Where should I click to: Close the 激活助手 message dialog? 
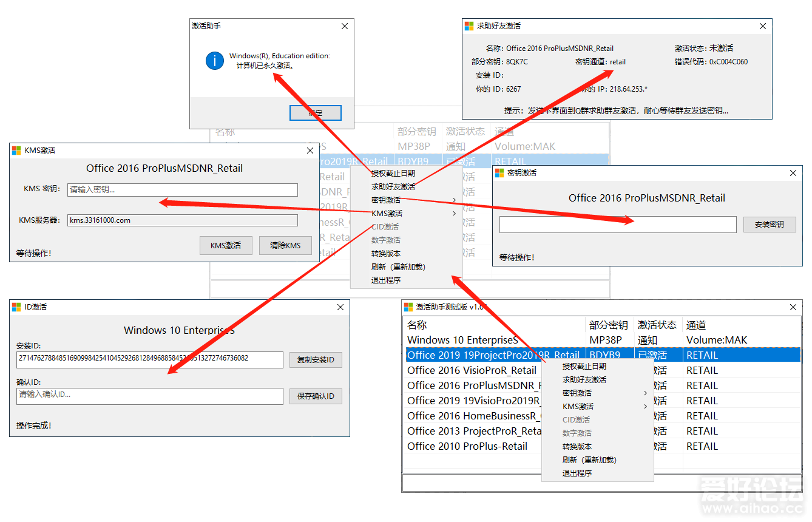click(x=345, y=26)
